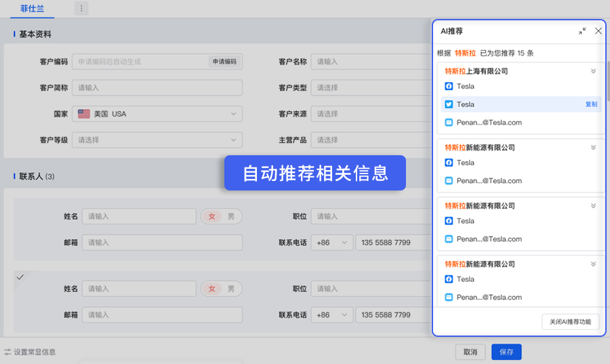
Task: Click the email icon under 特斯拉上海有限公司
Action: (x=449, y=123)
